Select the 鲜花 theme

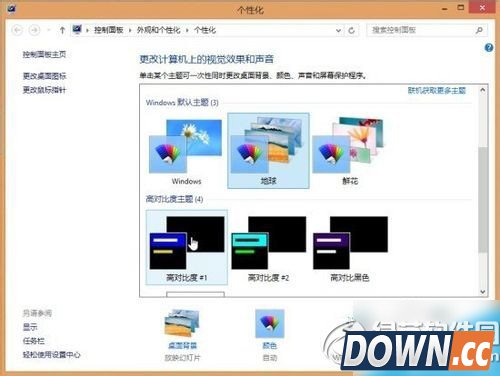pyautogui.click(x=350, y=151)
